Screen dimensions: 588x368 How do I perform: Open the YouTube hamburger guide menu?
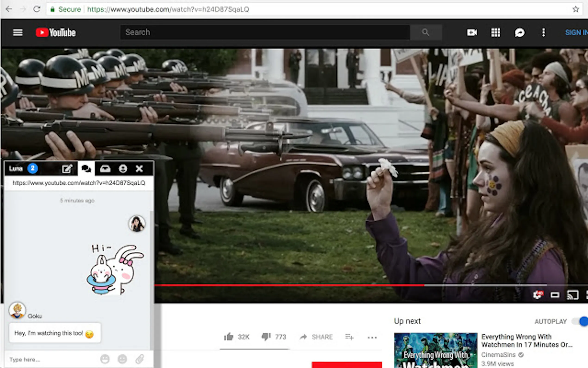18,32
